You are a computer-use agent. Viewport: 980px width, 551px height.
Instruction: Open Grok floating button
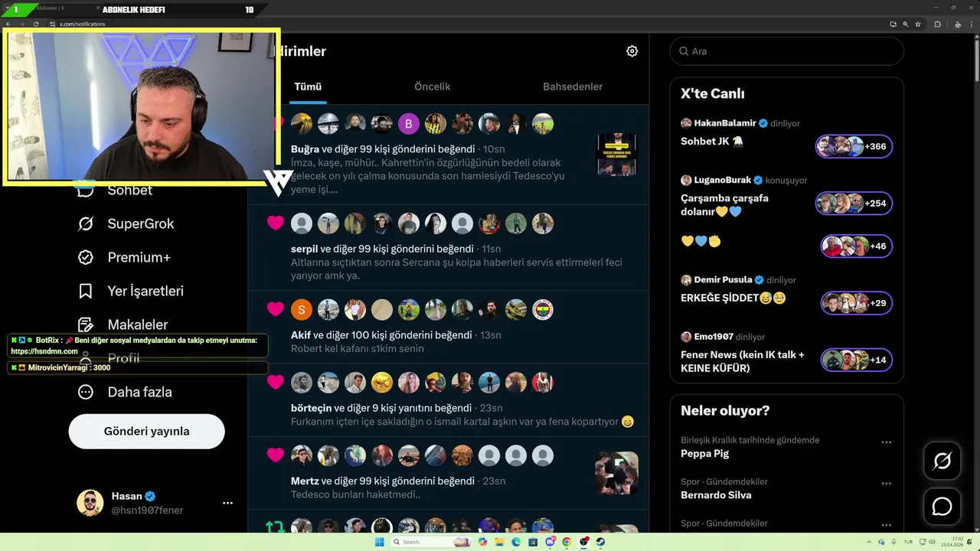click(942, 461)
